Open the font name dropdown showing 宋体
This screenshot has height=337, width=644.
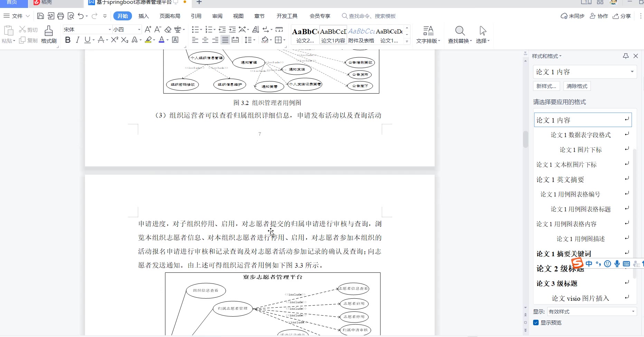coord(110,30)
